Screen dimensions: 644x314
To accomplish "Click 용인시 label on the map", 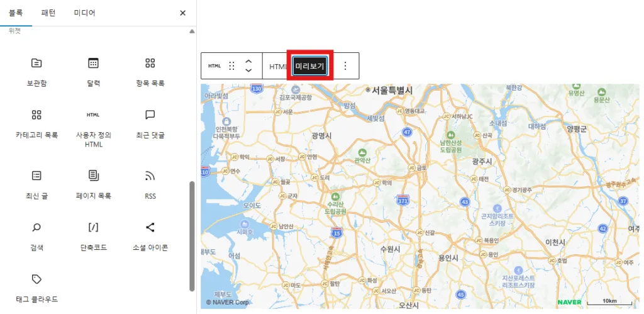I will (x=448, y=258).
